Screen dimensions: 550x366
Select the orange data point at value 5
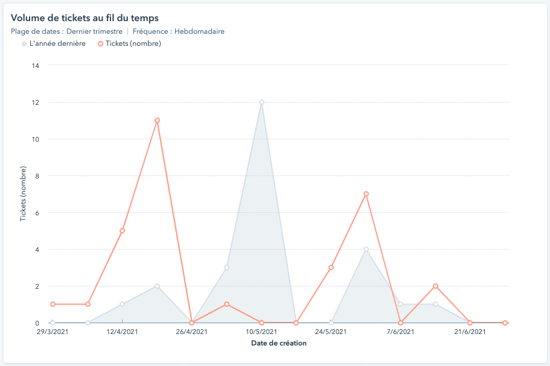coord(122,231)
